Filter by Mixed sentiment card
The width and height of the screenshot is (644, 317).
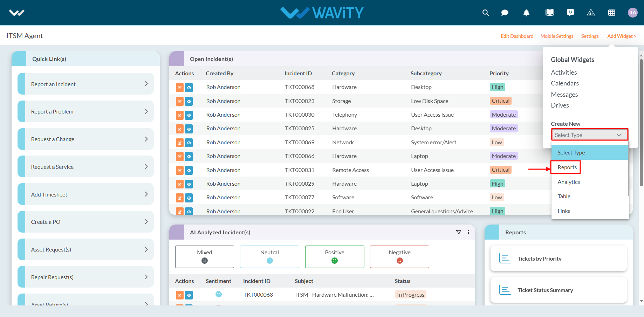tap(205, 257)
